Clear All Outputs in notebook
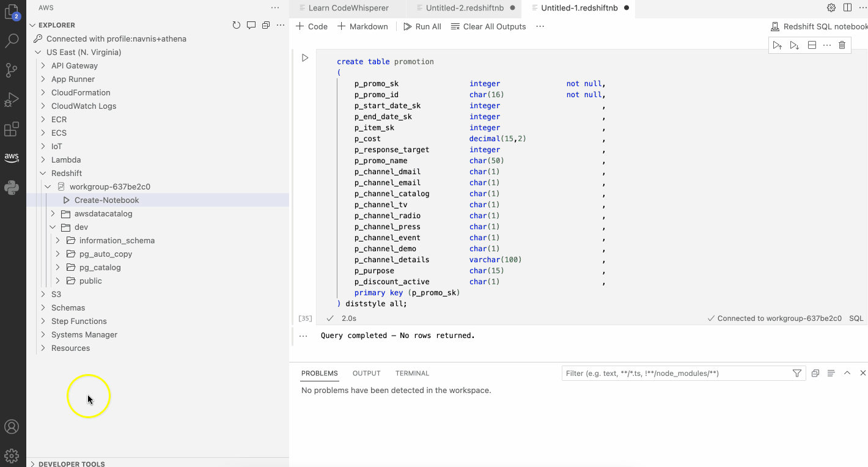 click(488, 26)
